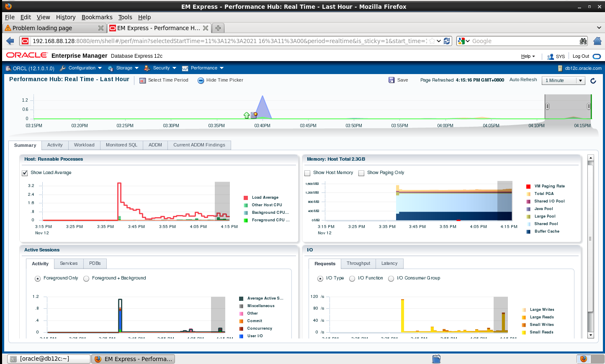The height and width of the screenshot is (364, 605).
Task: Select Foreground + Background radio button
Action: pos(86,279)
